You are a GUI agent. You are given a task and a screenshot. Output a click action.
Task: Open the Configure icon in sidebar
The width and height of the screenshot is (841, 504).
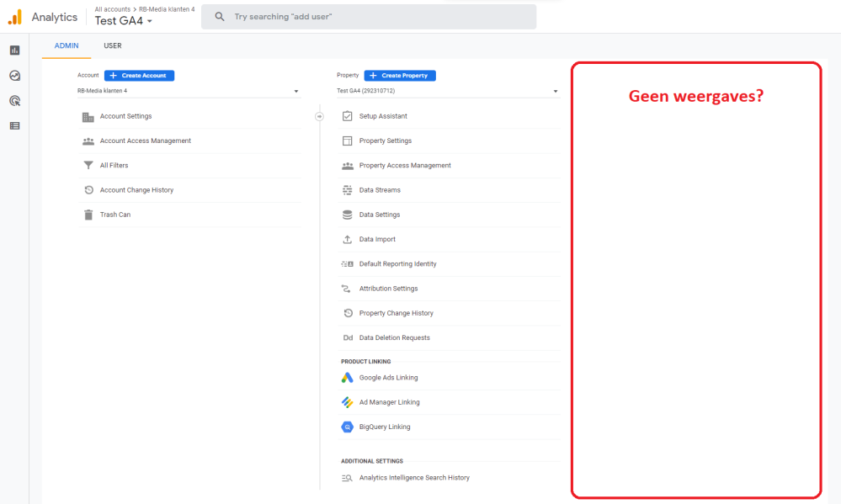[14, 125]
